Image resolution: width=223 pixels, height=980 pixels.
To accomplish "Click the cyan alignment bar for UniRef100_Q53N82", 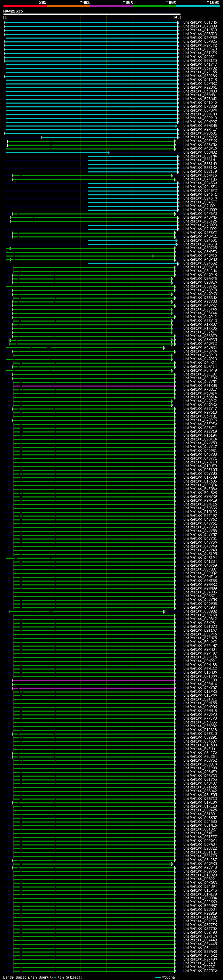I will click(57, 153).
